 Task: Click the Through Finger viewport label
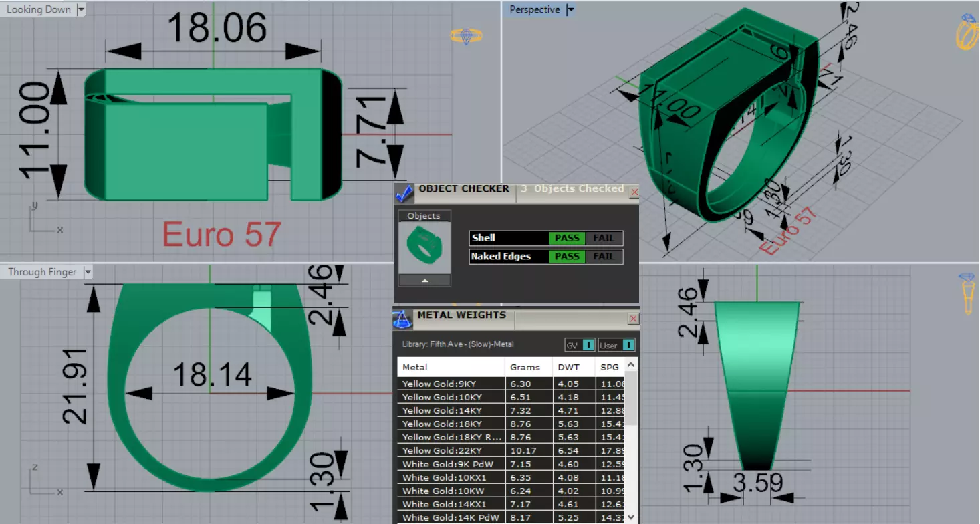tap(42, 272)
